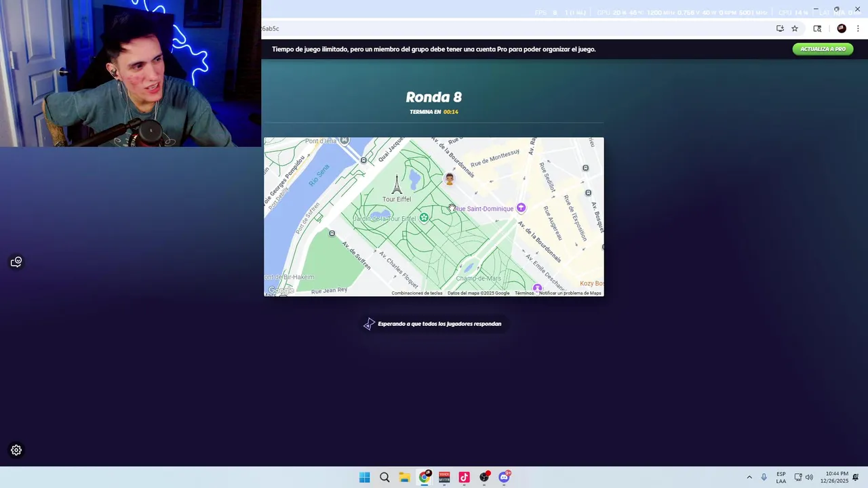Screen dimensions: 868x488
Task: Click the player avatar marker on map
Action: [449, 179]
